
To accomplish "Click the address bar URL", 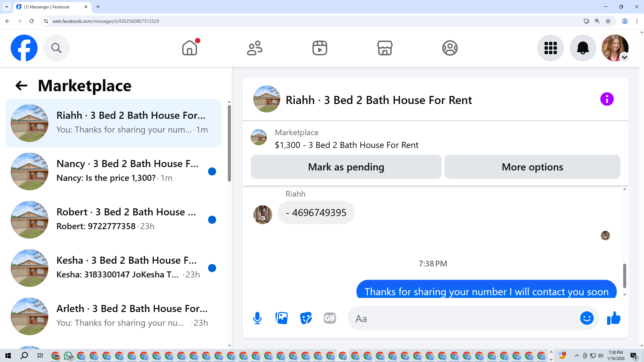I will pos(106,21).
